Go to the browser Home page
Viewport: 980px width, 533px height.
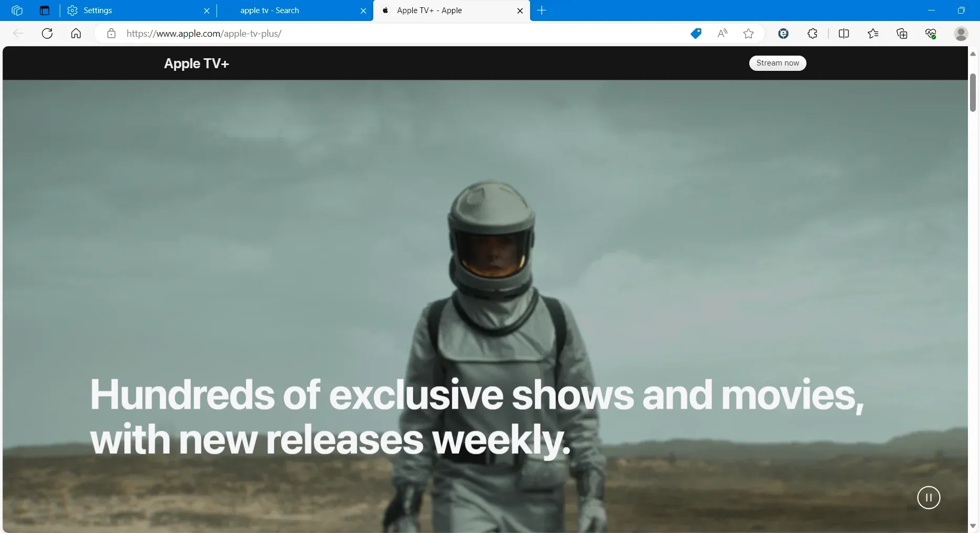(76, 34)
